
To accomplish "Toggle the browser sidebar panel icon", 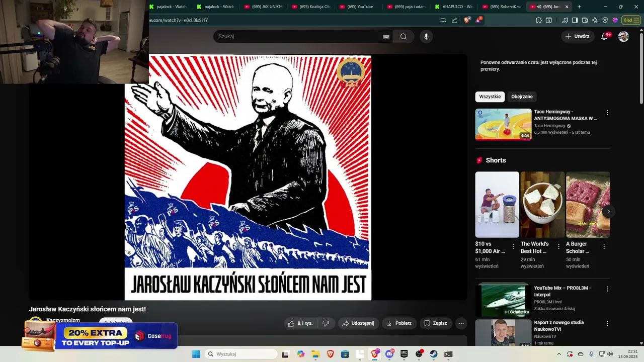I will click(575, 20).
